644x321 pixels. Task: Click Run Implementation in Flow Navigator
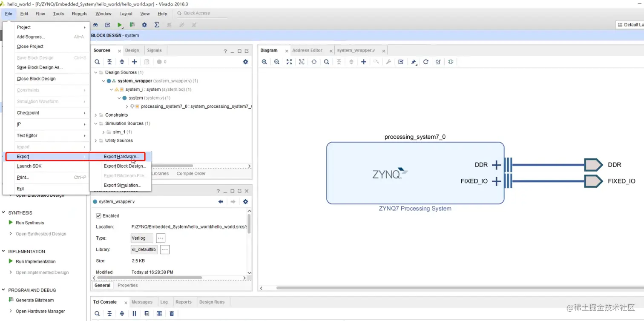pyautogui.click(x=36, y=261)
